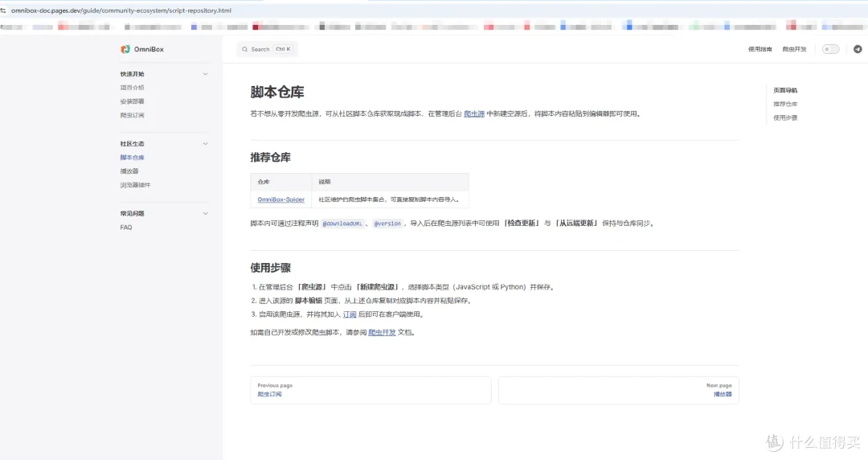
Task: Click the site info icon beside URL
Action: click(3, 10)
